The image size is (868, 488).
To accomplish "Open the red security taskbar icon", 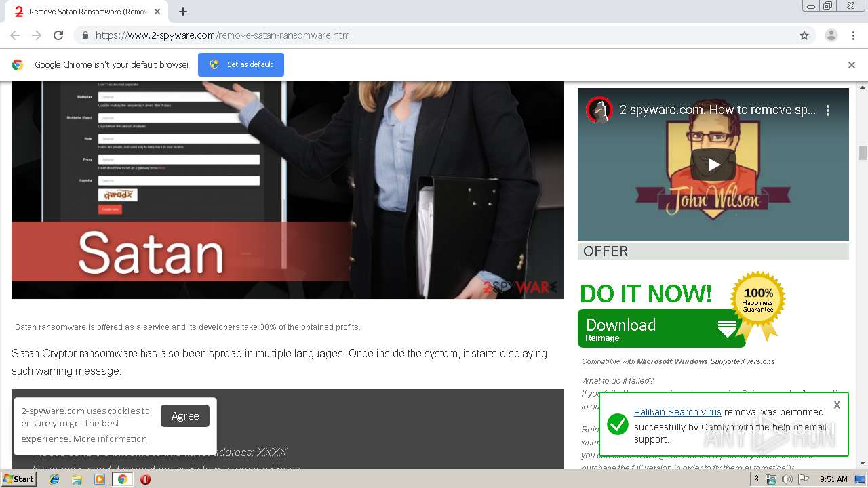I will point(145,479).
